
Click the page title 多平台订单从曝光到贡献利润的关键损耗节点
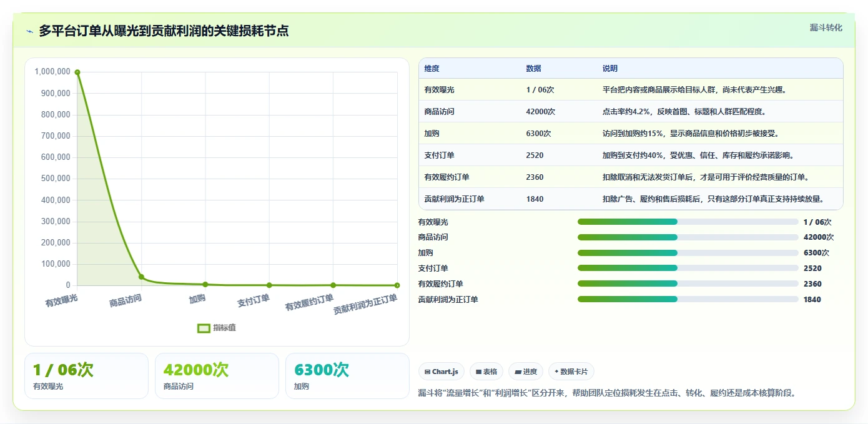tap(164, 31)
